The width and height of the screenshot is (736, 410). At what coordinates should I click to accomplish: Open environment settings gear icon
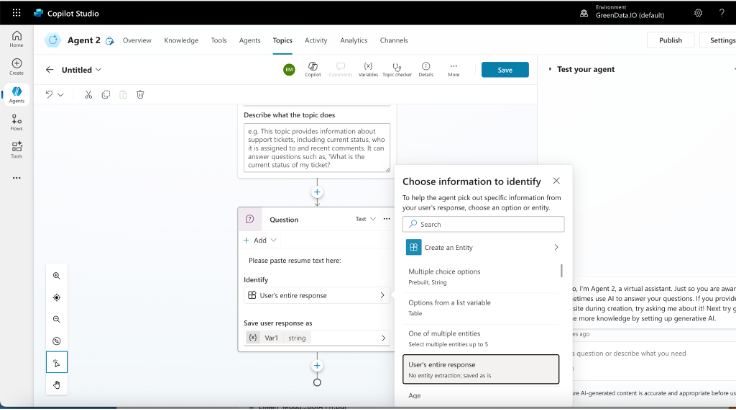click(x=698, y=13)
